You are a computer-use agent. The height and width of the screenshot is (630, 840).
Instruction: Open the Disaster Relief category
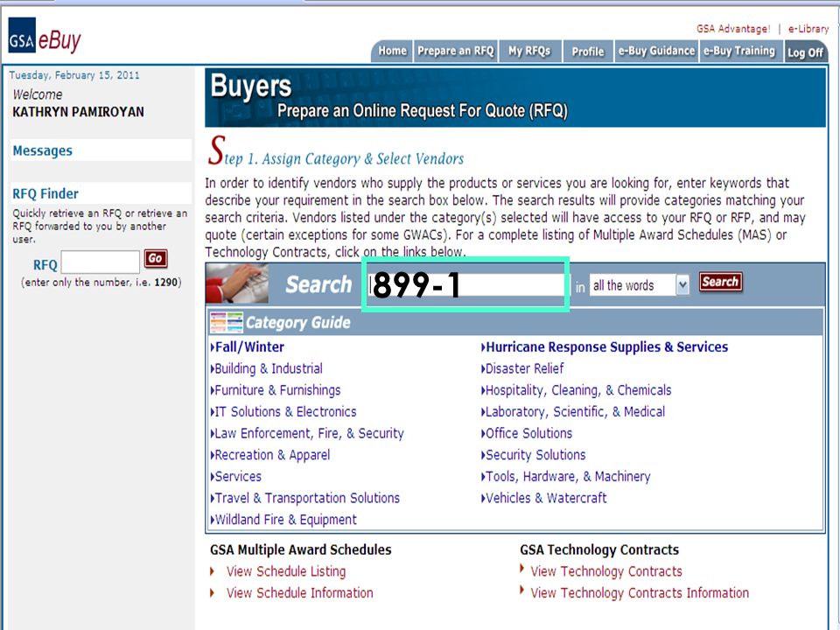(522, 368)
